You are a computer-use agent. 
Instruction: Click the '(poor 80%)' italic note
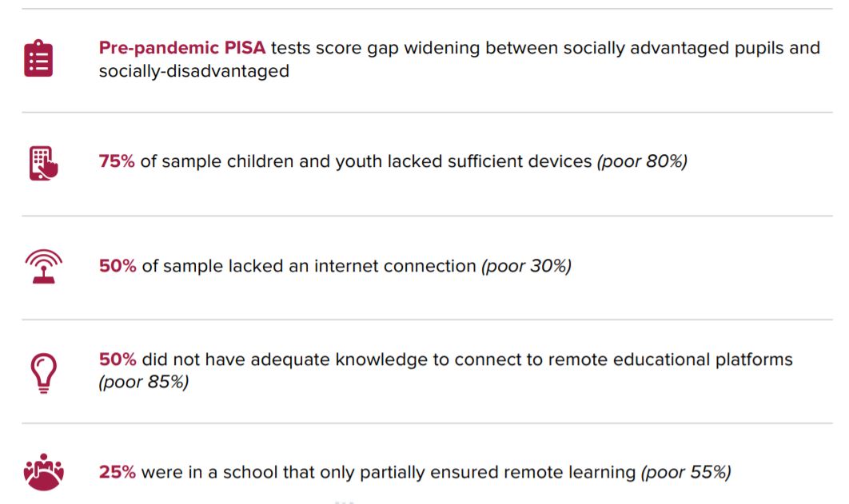[x=642, y=161]
